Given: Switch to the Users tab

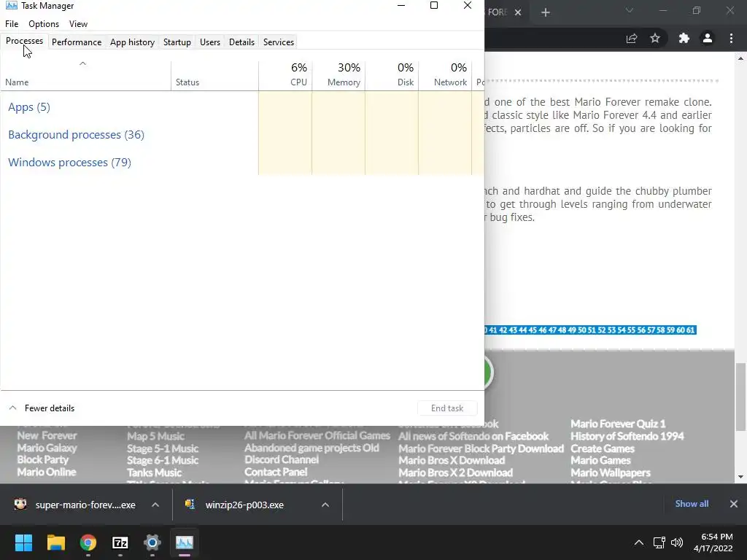Looking at the screenshot, I should [210, 42].
